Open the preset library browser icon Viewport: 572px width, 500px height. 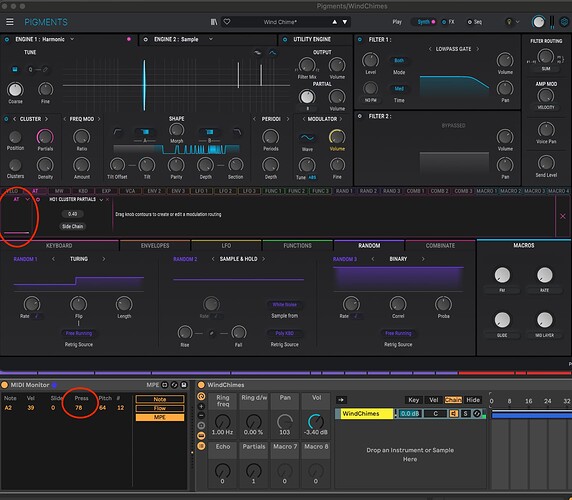[214, 22]
